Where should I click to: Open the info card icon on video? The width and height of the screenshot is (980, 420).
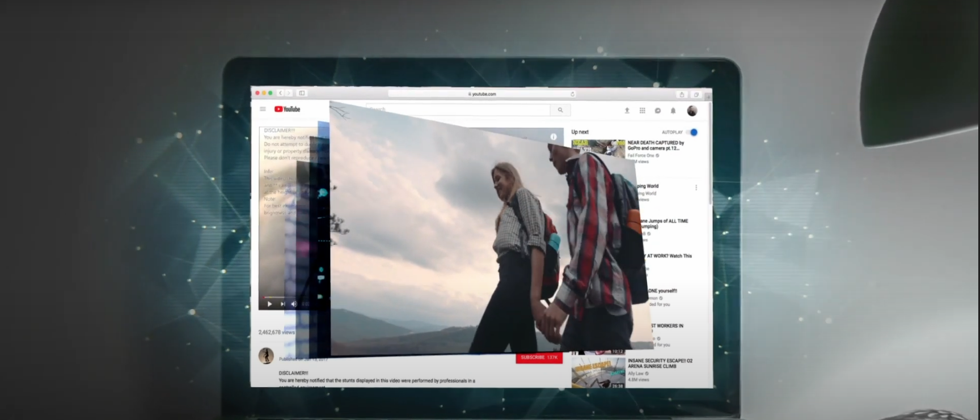point(554,137)
